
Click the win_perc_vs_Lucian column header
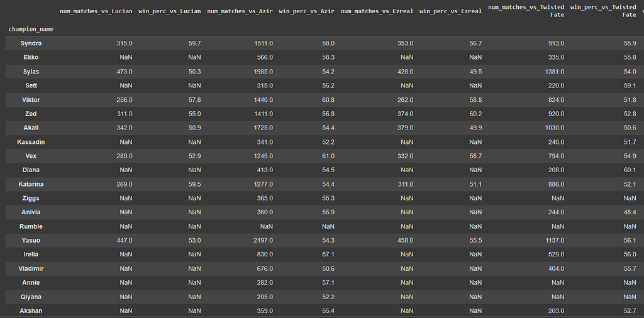(170, 11)
